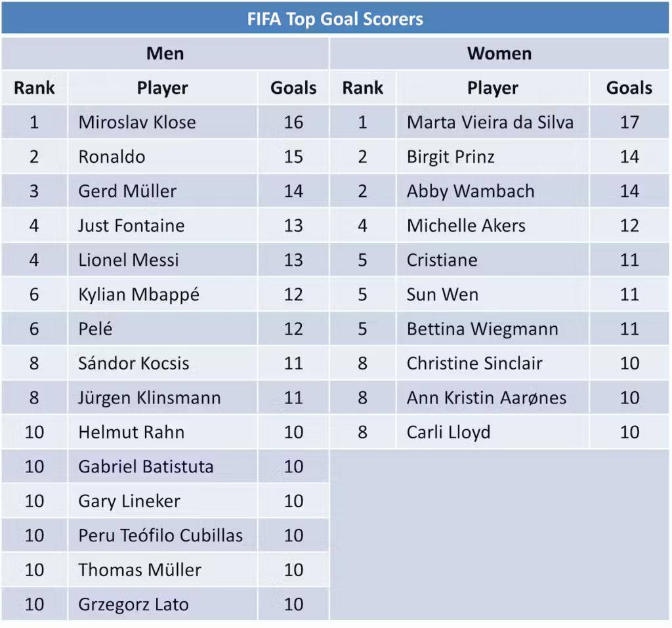Click the Ronaldo player cell
The height and width of the screenshot is (628, 672).
point(112,157)
